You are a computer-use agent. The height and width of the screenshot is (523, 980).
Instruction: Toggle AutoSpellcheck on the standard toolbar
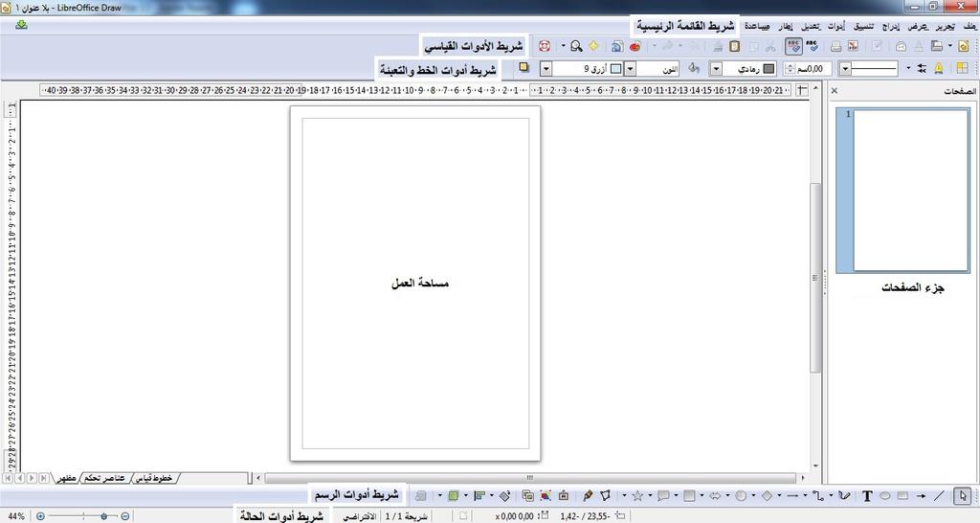793,46
